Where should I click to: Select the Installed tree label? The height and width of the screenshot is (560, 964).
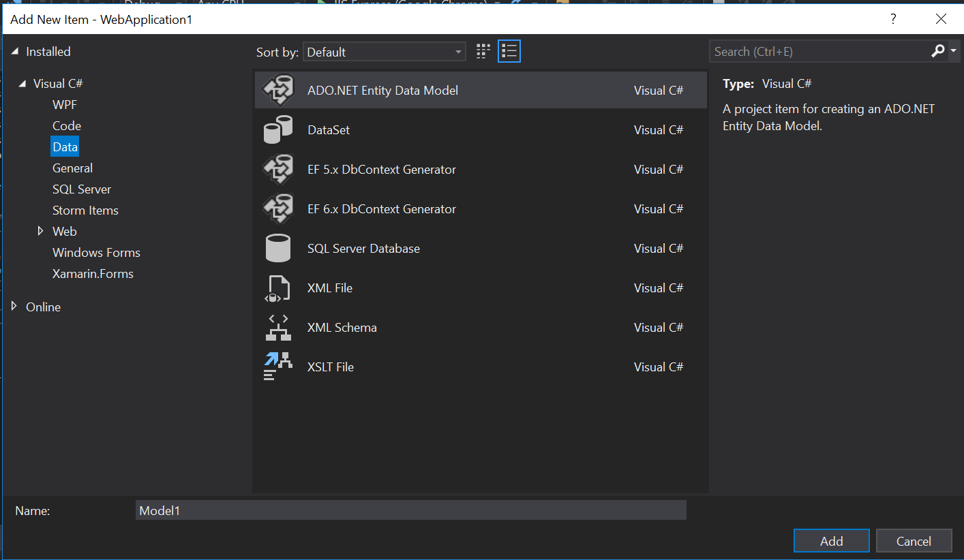(x=48, y=51)
